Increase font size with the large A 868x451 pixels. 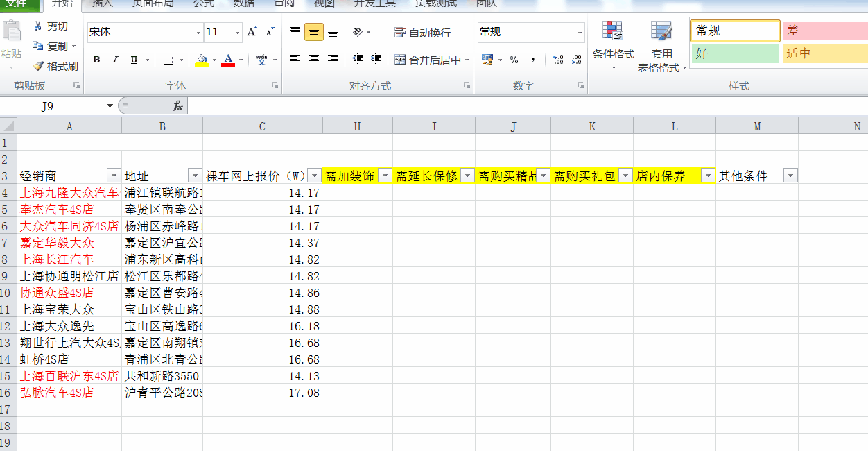252,32
